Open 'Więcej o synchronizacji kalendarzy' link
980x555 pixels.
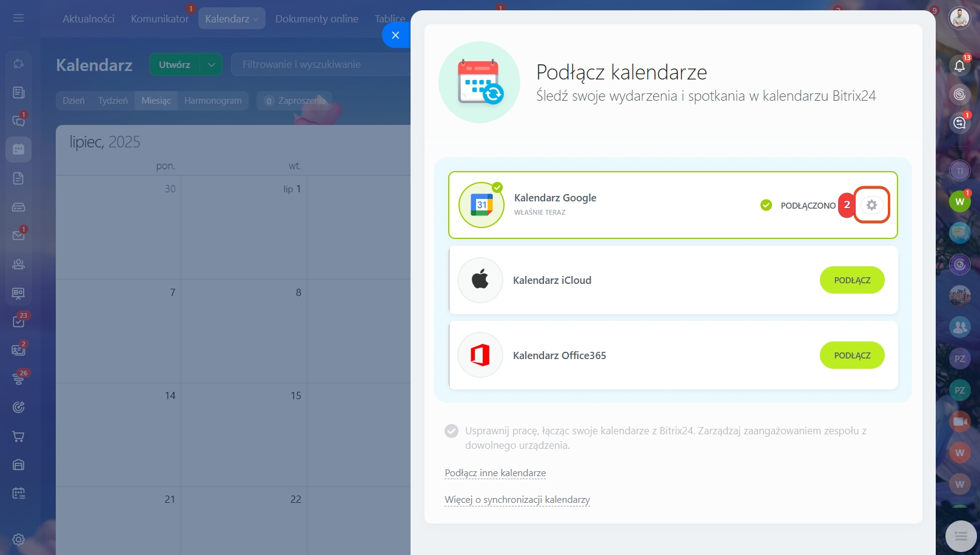[517, 500]
